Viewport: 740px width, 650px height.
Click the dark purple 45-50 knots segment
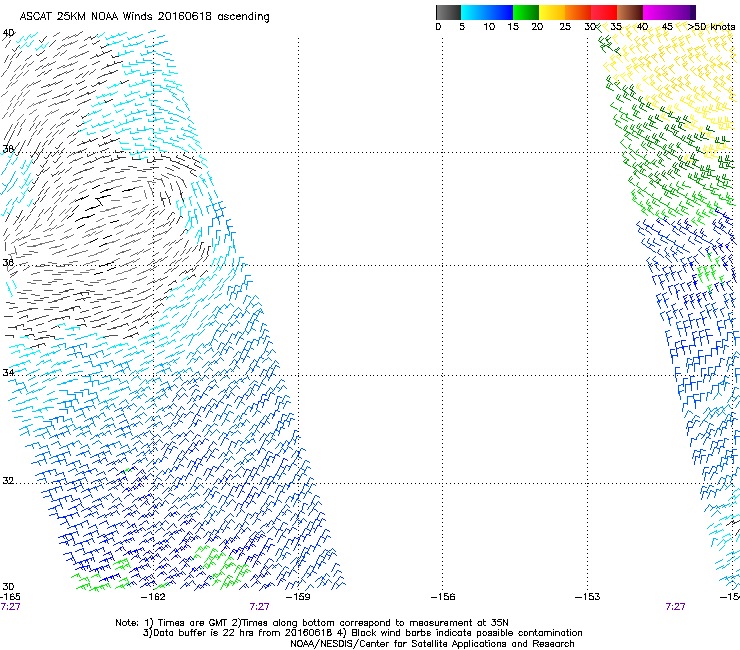(x=682, y=12)
